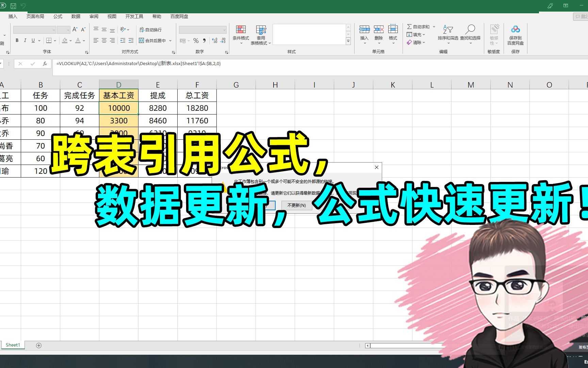Screen dimensions: 588x368
Task: Close the external links warning dialog
Action: tap(376, 167)
